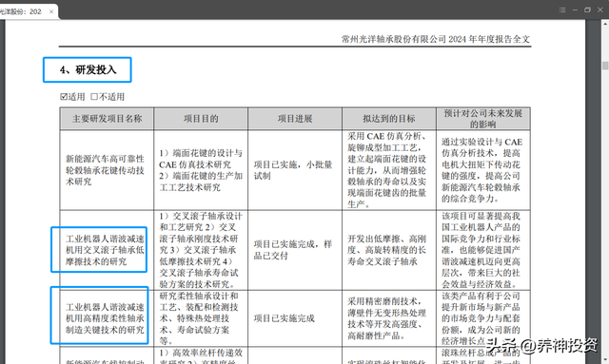Select cell starting 交叉滚子轴承设计和工艺研究
Viewport: 609px width, 364px height.
tap(201, 250)
